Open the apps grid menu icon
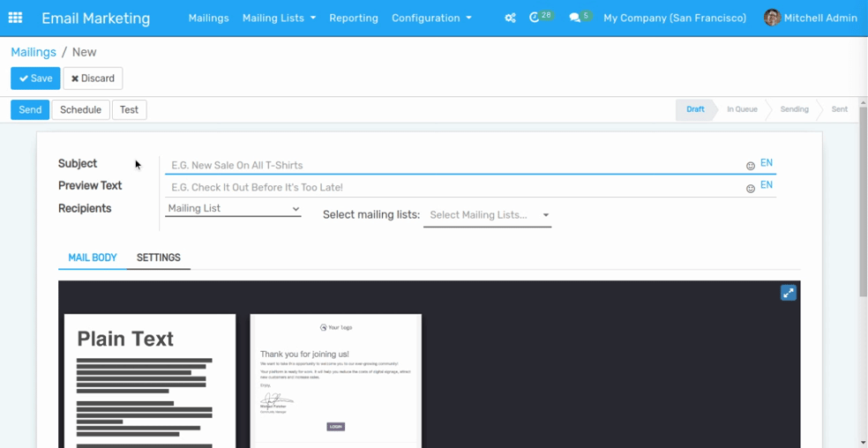The height and width of the screenshot is (448, 868). click(x=16, y=18)
